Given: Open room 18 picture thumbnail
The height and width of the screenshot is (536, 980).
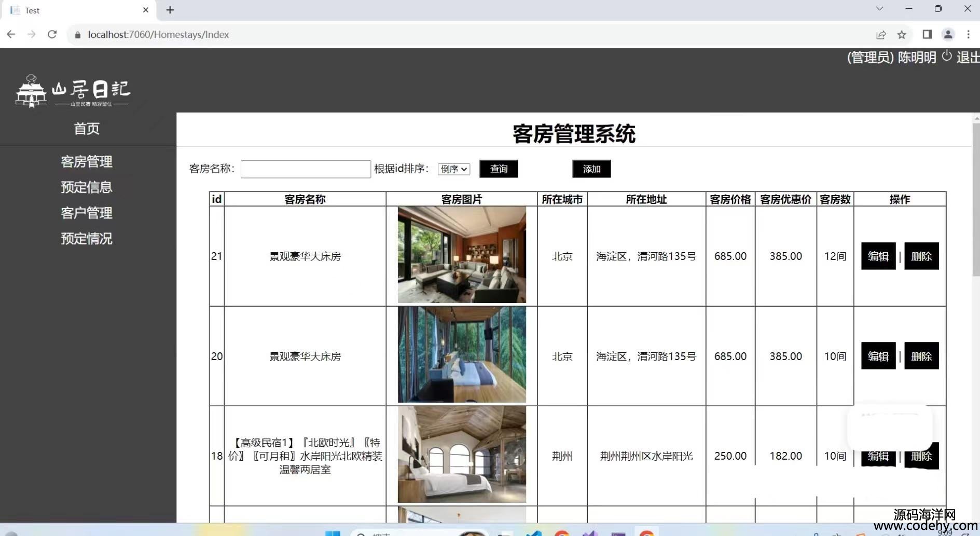Looking at the screenshot, I should (462, 455).
